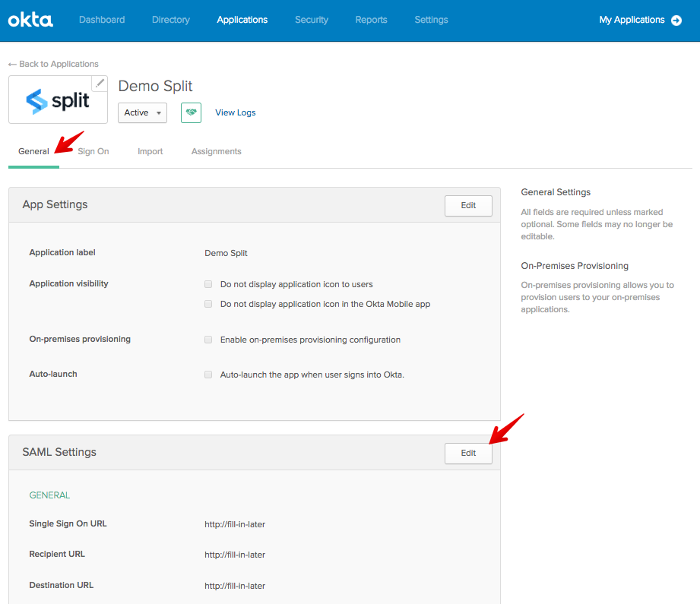Toggle Auto-launch the app checkbox
Screen dimensions: 700x604
[208, 375]
